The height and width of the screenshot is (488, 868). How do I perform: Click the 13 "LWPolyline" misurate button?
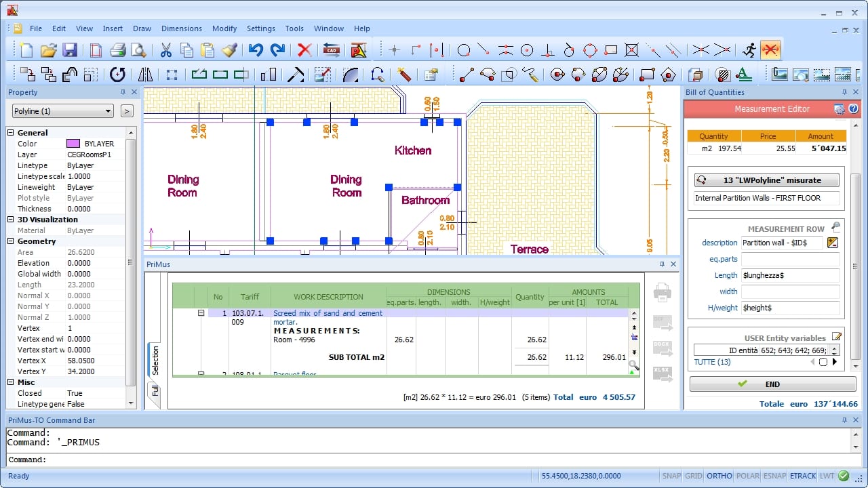coord(766,180)
